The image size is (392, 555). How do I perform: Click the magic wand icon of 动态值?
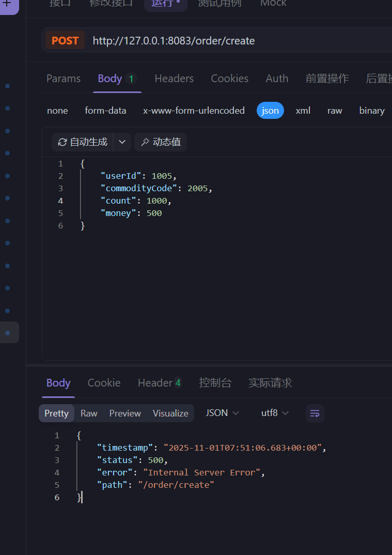[145, 142]
